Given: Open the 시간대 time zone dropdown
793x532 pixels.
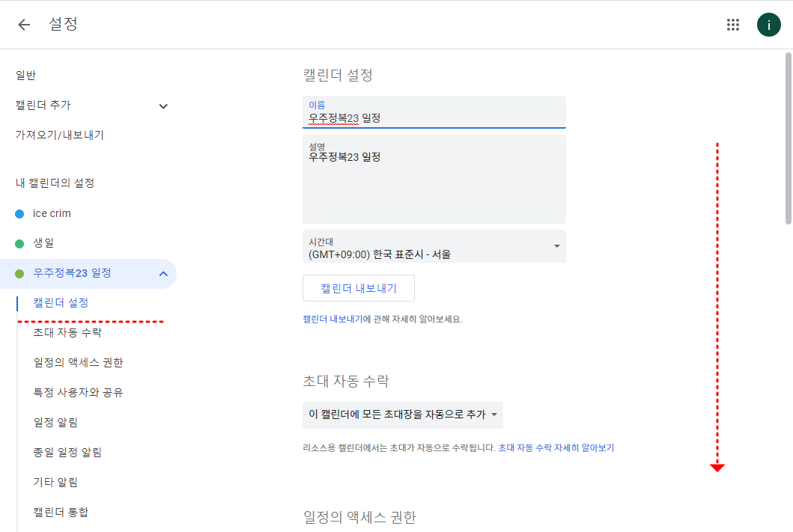Looking at the screenshot, I should coord(434,246).
